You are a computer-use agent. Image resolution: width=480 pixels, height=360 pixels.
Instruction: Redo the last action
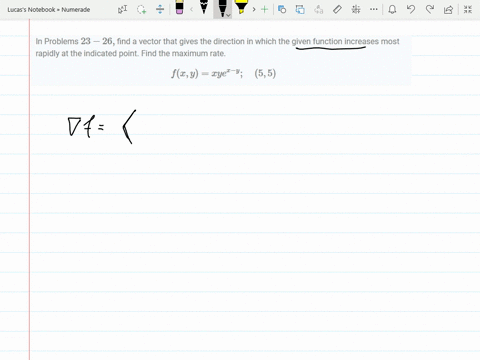(x=430, y=9)
